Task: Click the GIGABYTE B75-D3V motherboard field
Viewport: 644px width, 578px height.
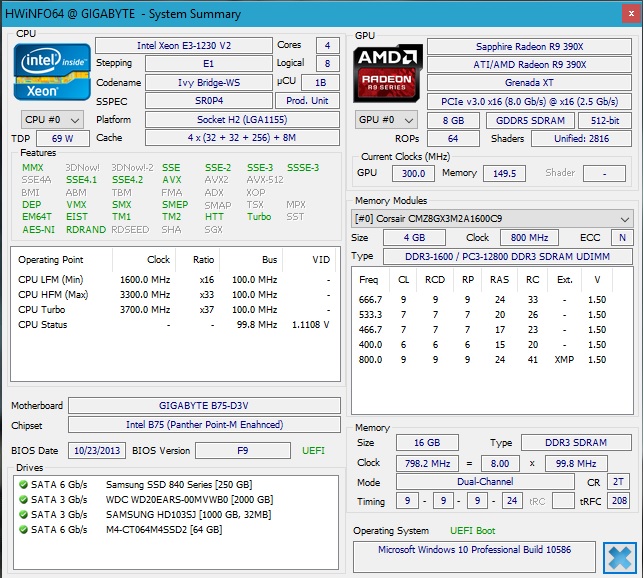Action: click(x=204, y=405)
